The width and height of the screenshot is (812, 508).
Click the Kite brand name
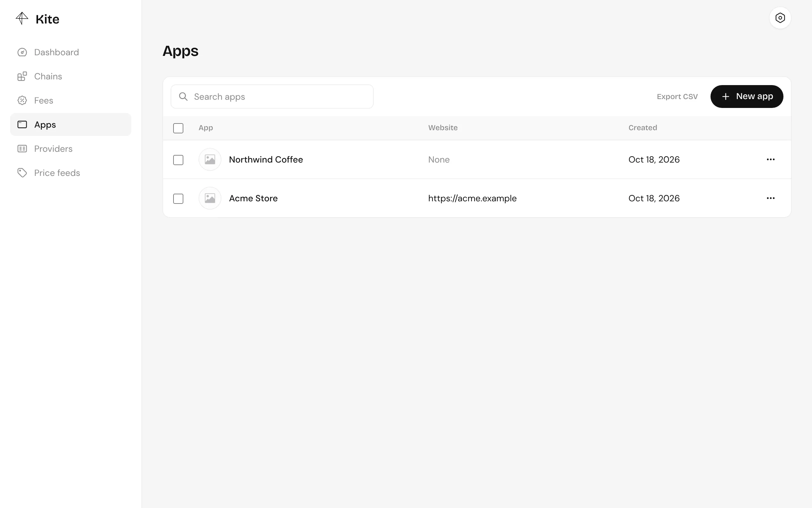point(47,19)
